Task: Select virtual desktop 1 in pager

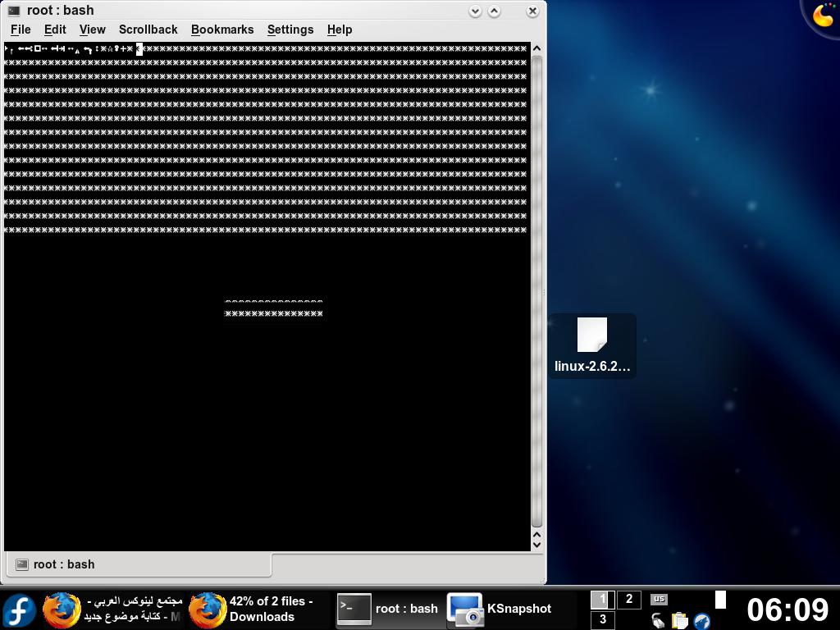Action: click(603, 600)
